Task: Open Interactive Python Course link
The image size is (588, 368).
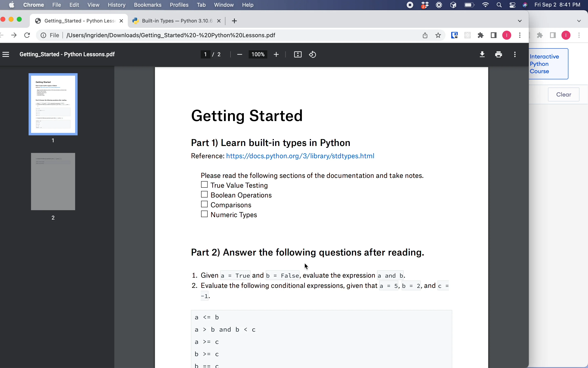Action: (x=549, y=64)
